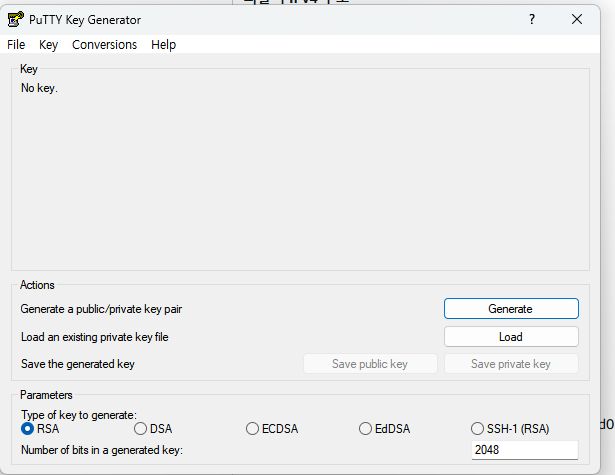Select the EdDSA key type
This screenshot has height=475, width=615.
pyautogui.click(x=385, y=429)
